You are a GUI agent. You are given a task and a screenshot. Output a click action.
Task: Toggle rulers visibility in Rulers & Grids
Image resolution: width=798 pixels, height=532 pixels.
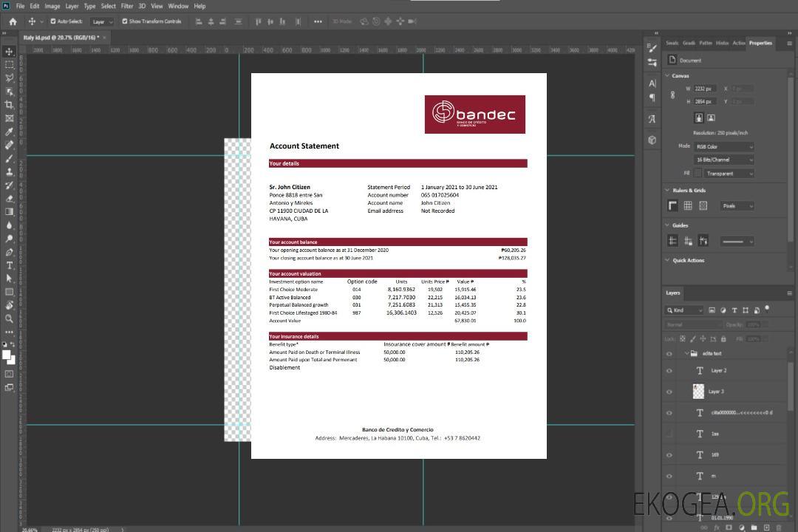pyautogui.click(x=672, y=205)
